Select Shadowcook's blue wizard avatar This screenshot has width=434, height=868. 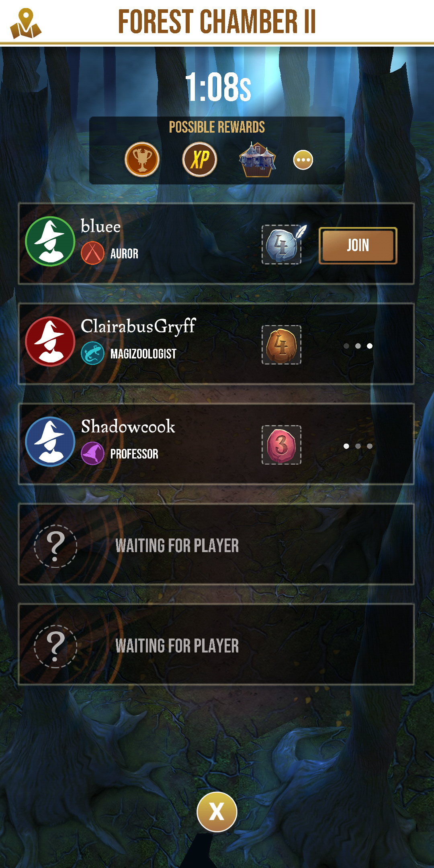(x=50, y=441)
